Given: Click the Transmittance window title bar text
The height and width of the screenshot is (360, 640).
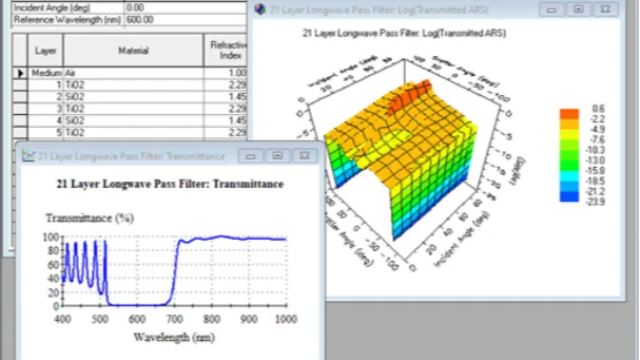Looking at the screenshot, I should (x=131, y=156).
